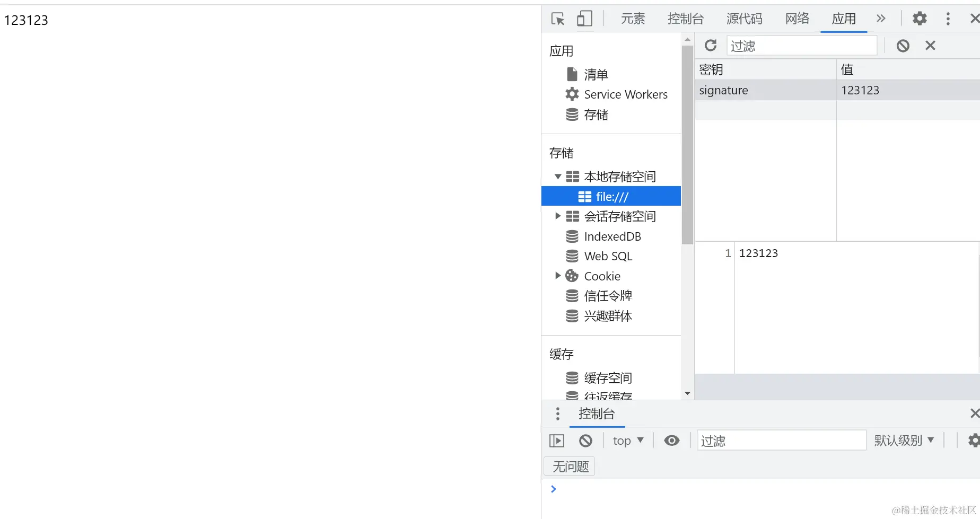Screen dimensions: 980x519
Task: Click the 值 column header
Action: pyautogui.click(x=908, y=69)
